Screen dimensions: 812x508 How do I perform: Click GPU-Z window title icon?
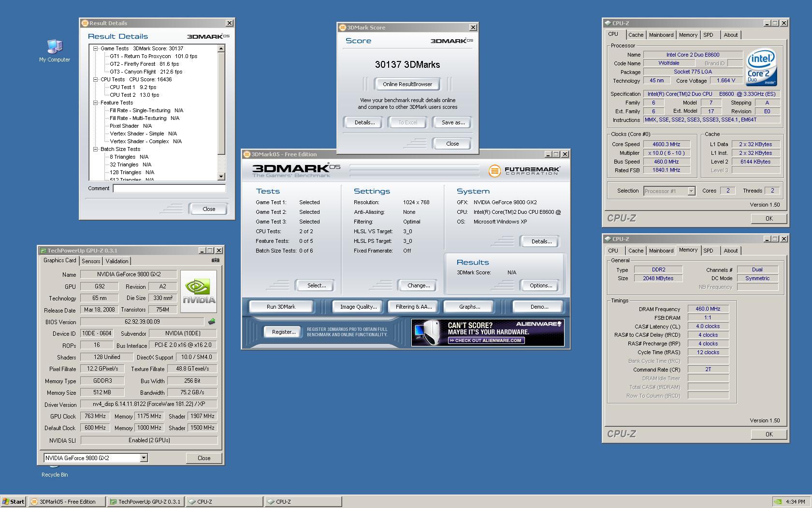click(x=43, y=251)
